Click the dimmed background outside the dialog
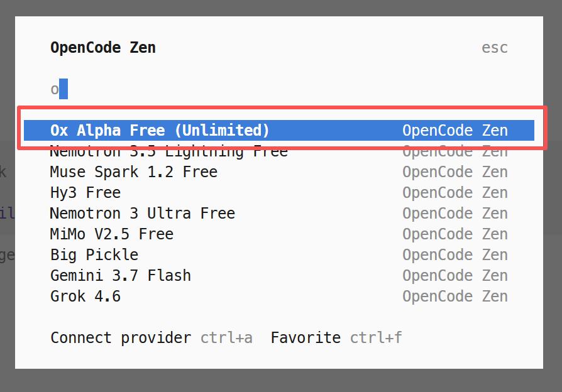Viewport: 562px width, 392px height. coord(280,381)
